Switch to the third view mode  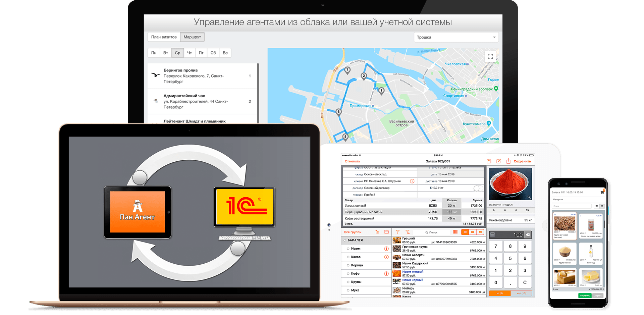pyautogui.click(x=480, y=232)
